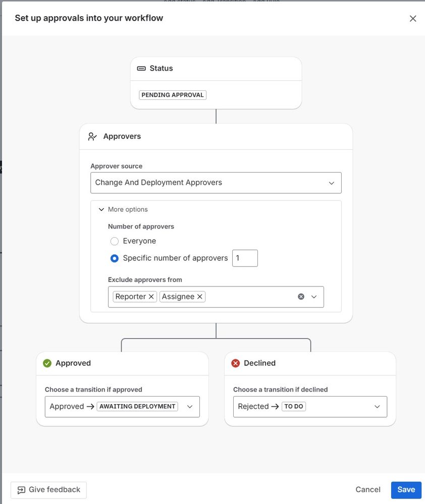Click the Cancel button

pos(368,489)
